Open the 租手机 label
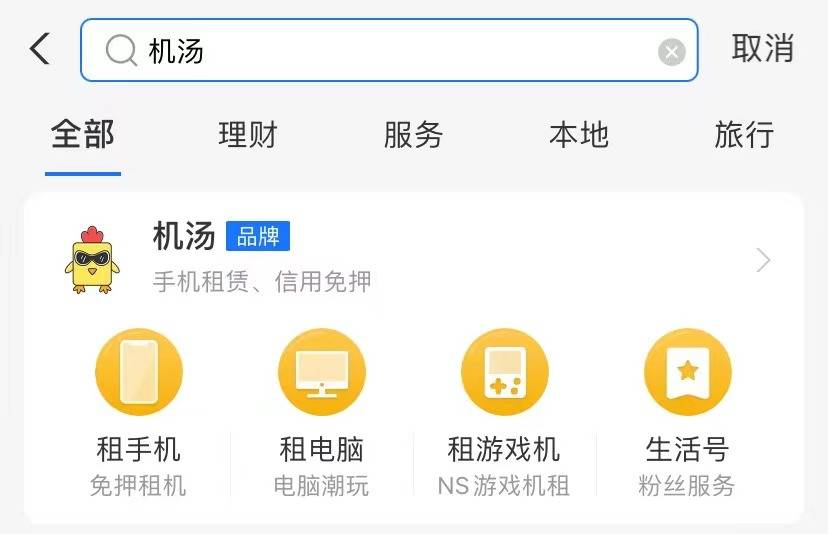Image resolution: width=828 pixels, height=534 pixels. point(139,449)
